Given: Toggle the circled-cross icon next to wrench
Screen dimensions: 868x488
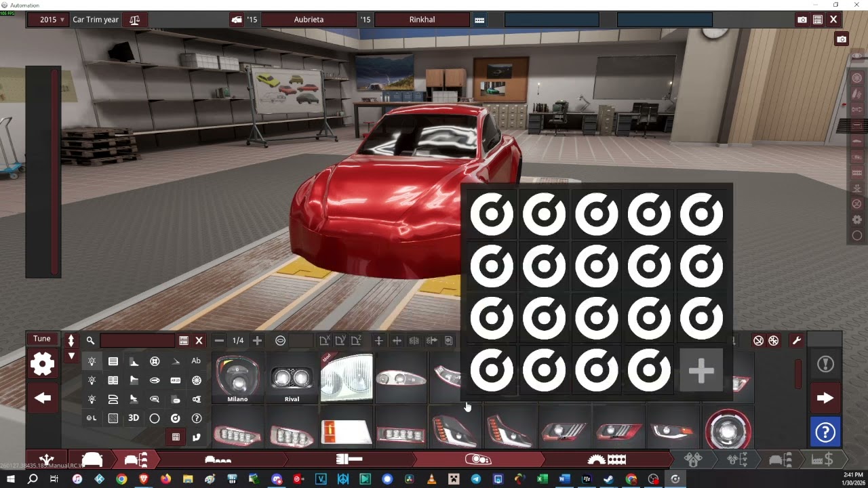Looking at the screenshot, I should point(774,340).
